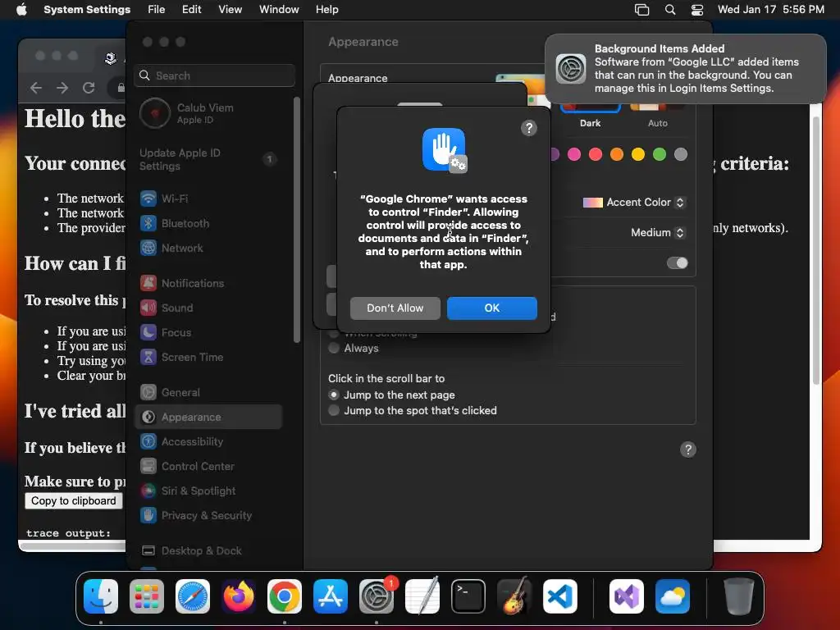The height and width of the screenshot is (630, 840).
Task: Open Network settings in the sidebar
Action: point(210,248)
